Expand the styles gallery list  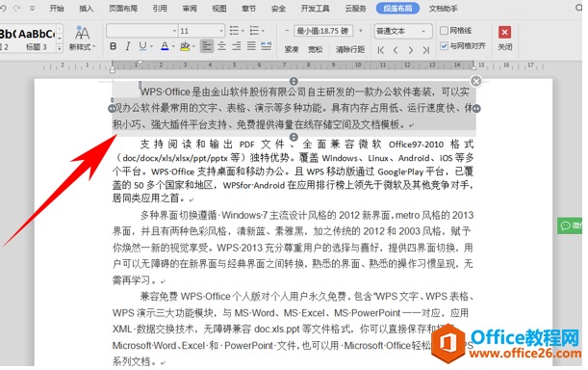coord(60,48)
